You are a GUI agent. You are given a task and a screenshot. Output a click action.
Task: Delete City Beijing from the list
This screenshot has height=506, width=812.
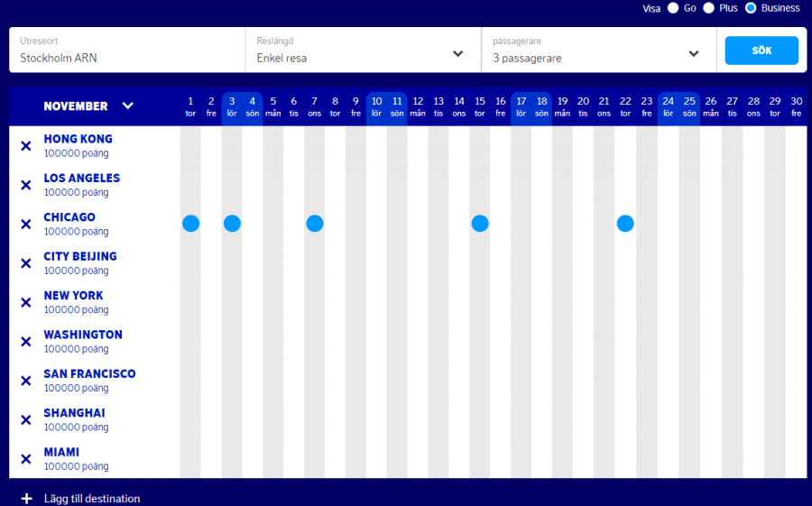point(26,263)
